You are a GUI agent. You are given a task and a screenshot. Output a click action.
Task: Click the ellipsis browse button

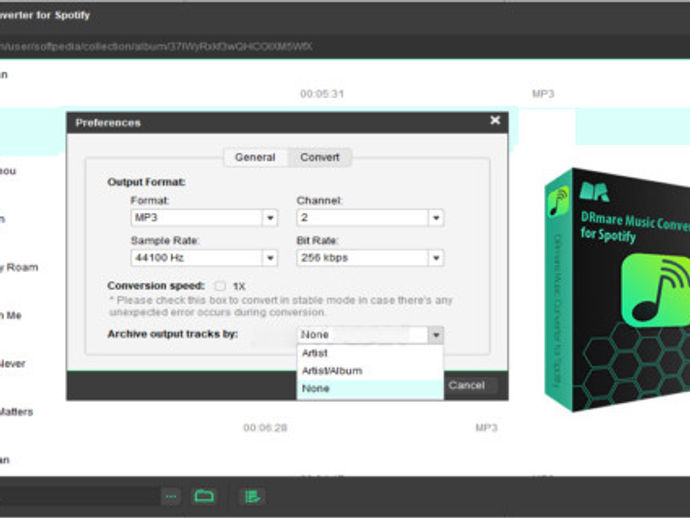tap(171, 497)
